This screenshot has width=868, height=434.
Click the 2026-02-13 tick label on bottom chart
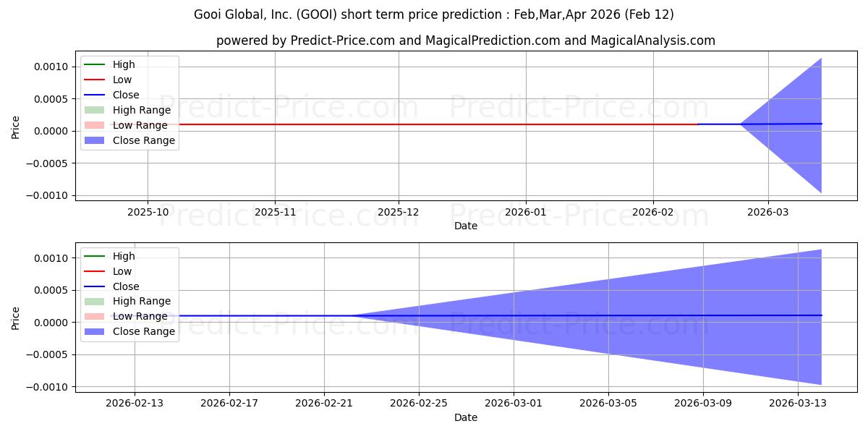tap(135, 404)
